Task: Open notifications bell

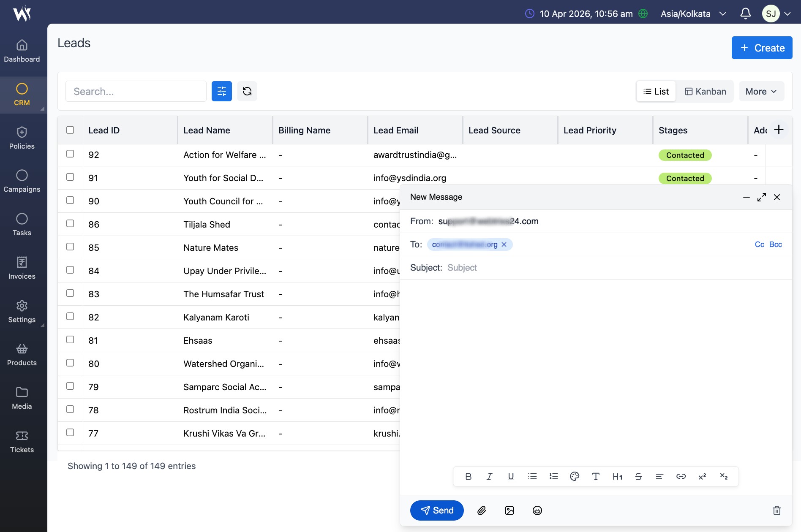Action: pos(746,14)
